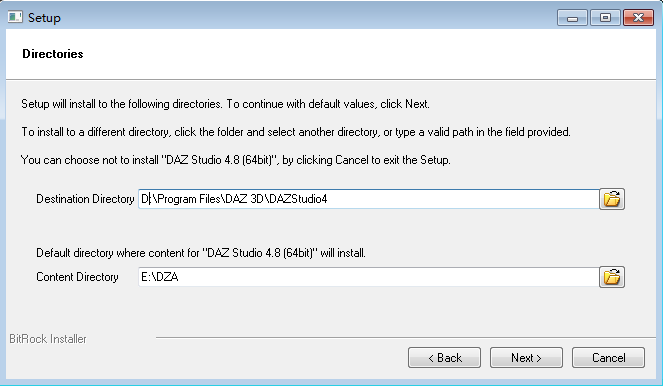Exit the Setup using Cancel button
The height and width of the screenshot is (386, 663).
coord(608,358)
